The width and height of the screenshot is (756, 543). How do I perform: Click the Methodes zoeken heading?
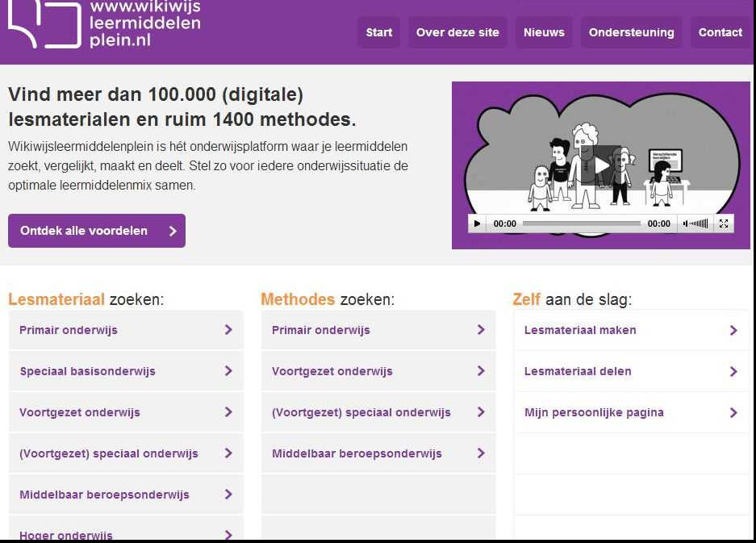click(x=328, y=299)
